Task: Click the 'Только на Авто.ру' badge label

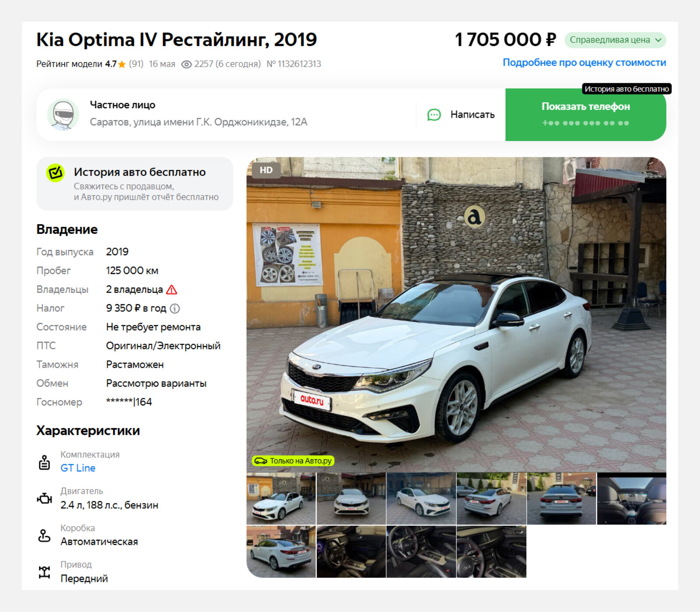Action: click(301, 461)
